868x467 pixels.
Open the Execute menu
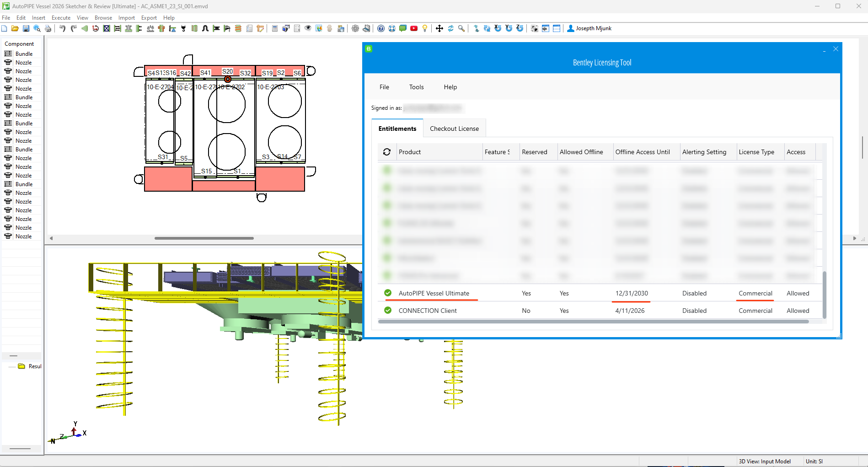61,18
